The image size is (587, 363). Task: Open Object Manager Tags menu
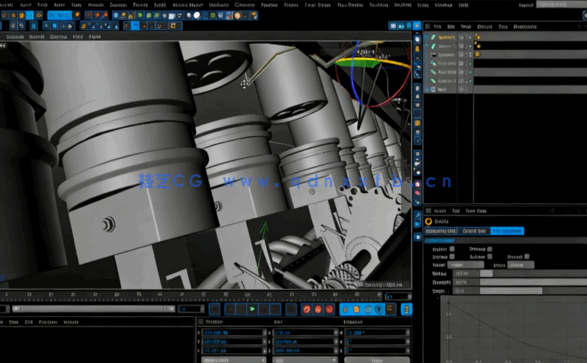pos(503,27)
